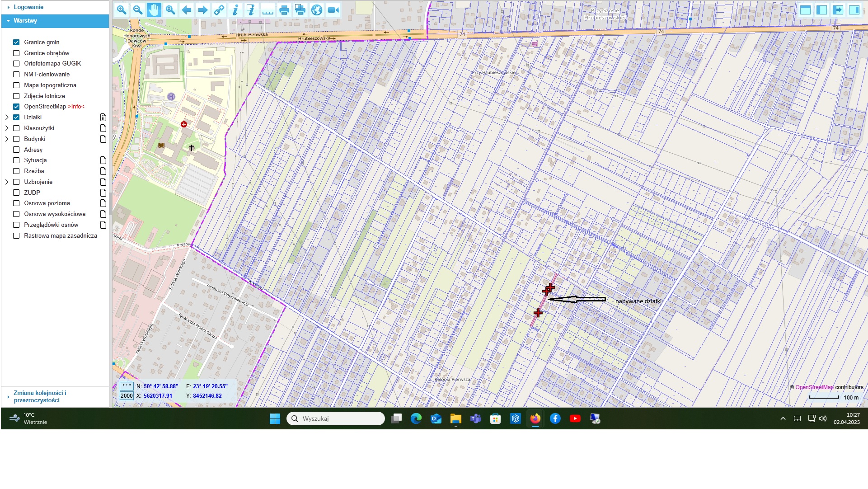Click the 2000 coordinate system button

coord(127,396)
